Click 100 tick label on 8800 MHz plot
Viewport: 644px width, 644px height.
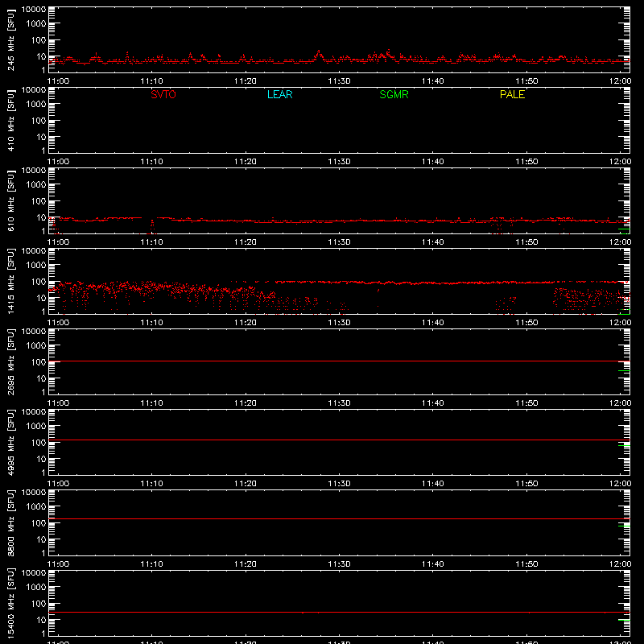[39, 522]
